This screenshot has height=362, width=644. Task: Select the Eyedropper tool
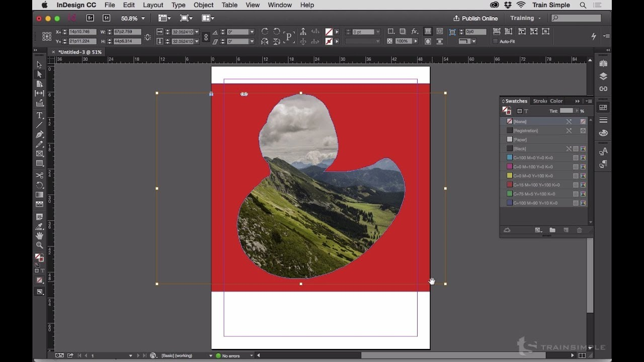[x=40, y=226]
